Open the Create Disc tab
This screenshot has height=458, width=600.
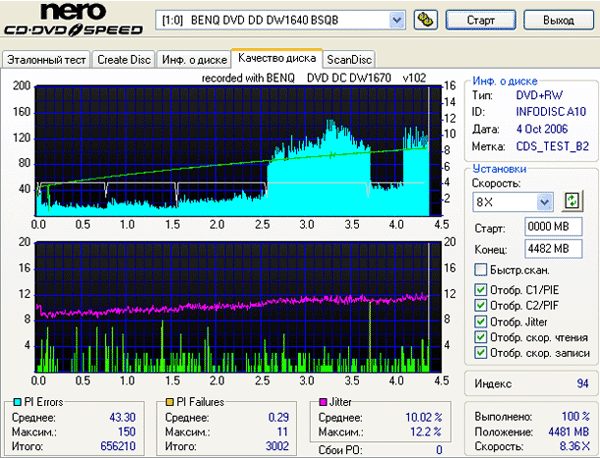(x=124, y=60)
